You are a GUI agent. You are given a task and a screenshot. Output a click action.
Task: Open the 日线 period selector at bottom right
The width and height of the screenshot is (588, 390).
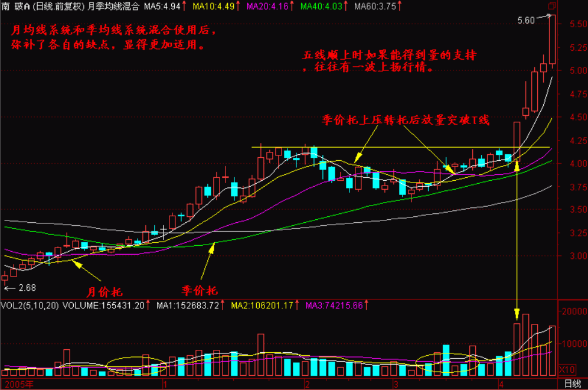pos(572,384)
